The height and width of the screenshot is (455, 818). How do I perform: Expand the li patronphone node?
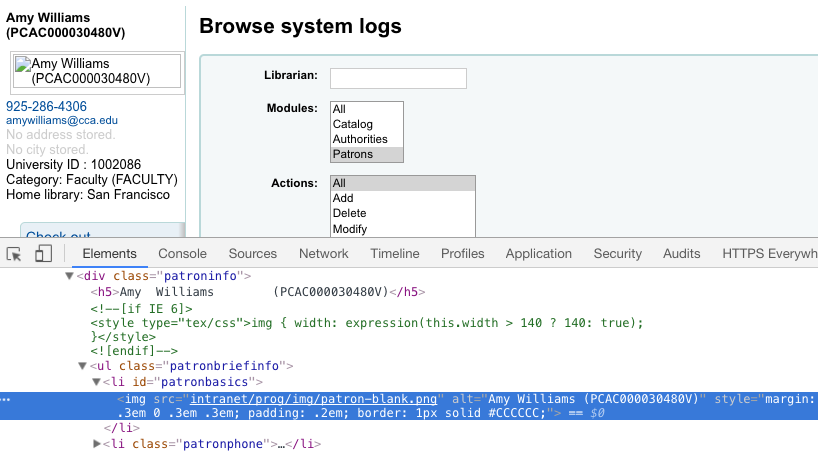point(97,443)
